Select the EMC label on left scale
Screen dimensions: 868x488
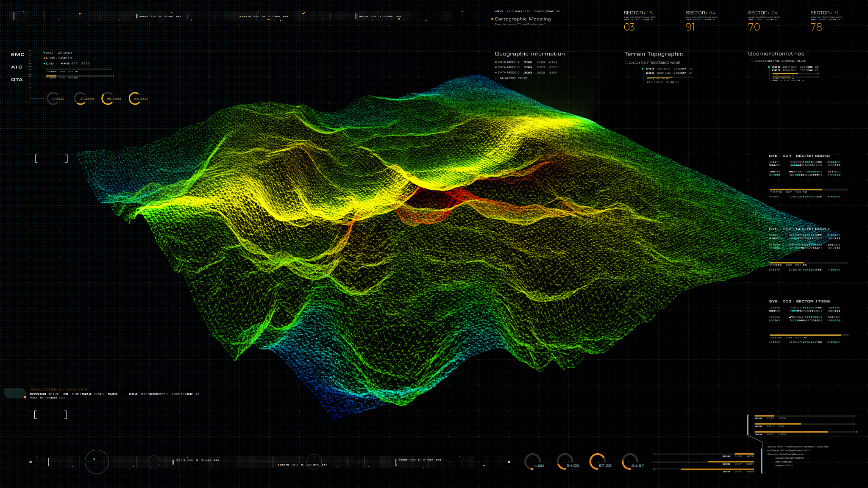point(18,55)
